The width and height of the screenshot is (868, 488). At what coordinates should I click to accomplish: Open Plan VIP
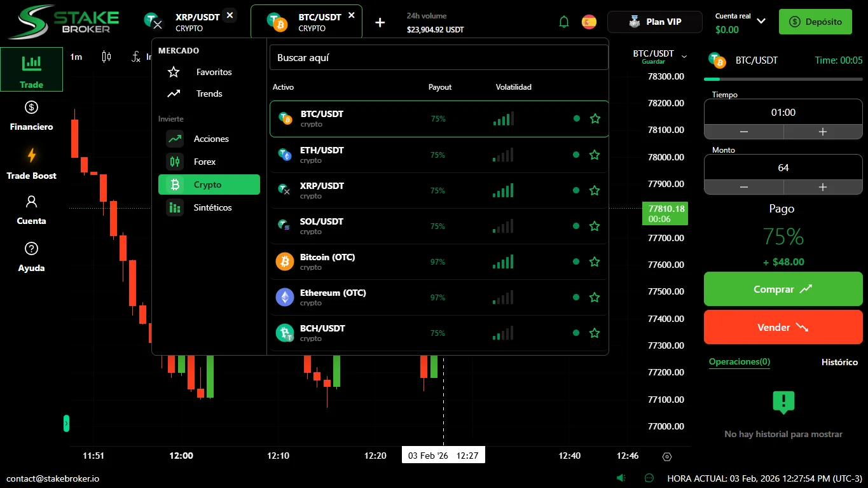[655, 22]
